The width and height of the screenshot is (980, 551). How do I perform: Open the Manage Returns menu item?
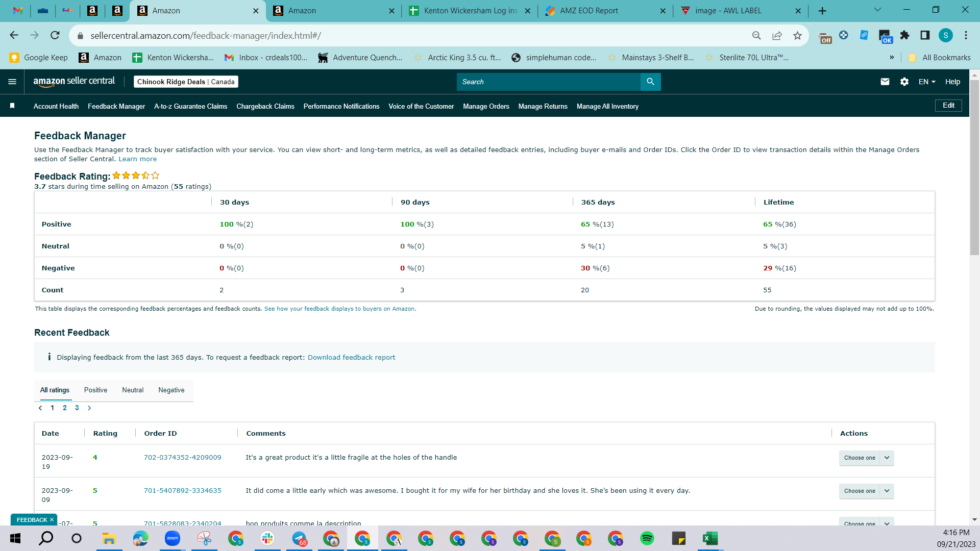click(543, 106)
